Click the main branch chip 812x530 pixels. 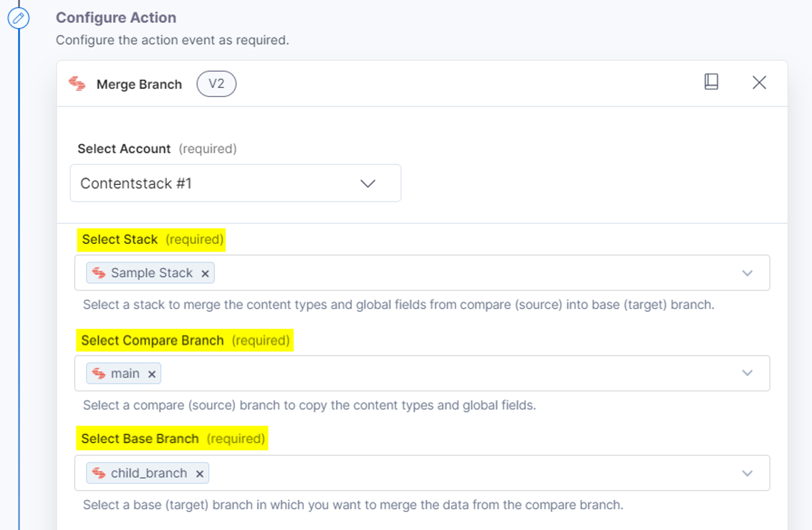123,374
